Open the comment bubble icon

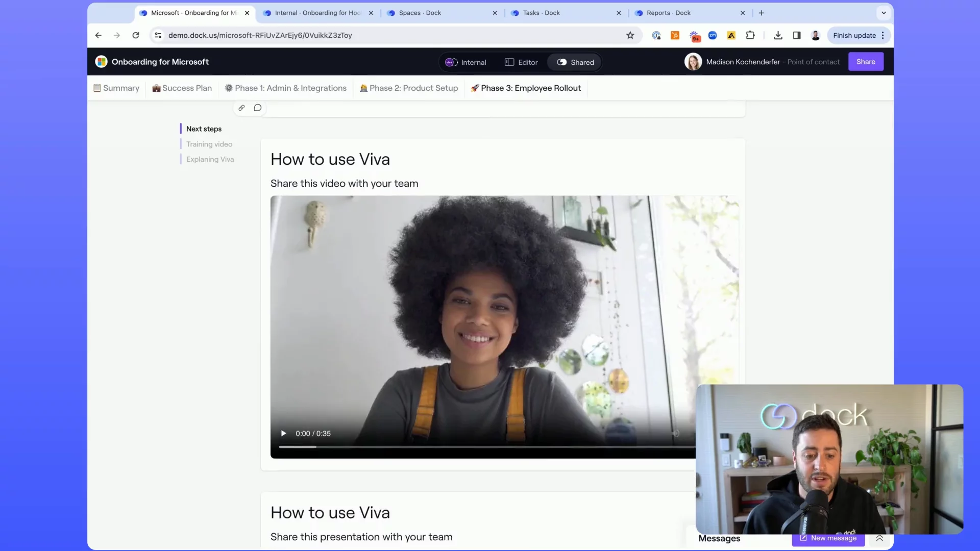click(258, 108)
